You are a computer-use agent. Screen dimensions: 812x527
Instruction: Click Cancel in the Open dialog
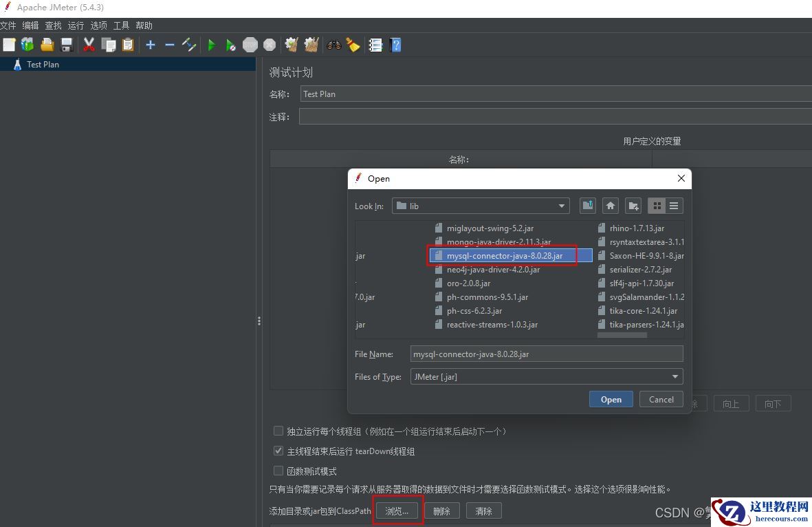pyautogui.click(x=661, y=400)
